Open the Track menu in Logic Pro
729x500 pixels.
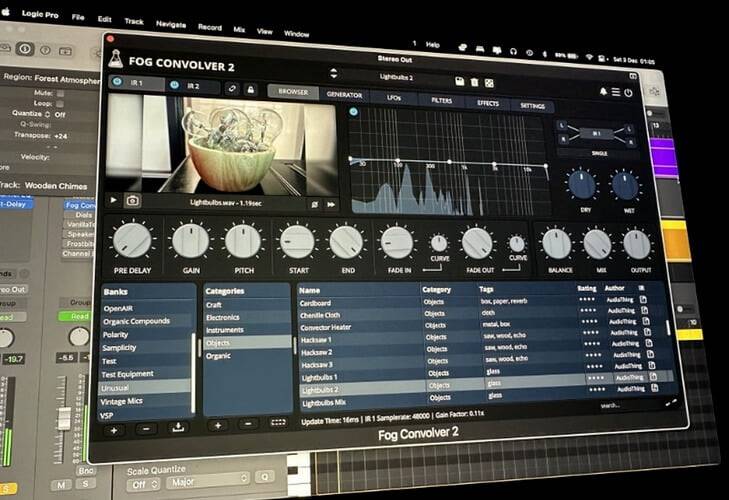[134, 21]
